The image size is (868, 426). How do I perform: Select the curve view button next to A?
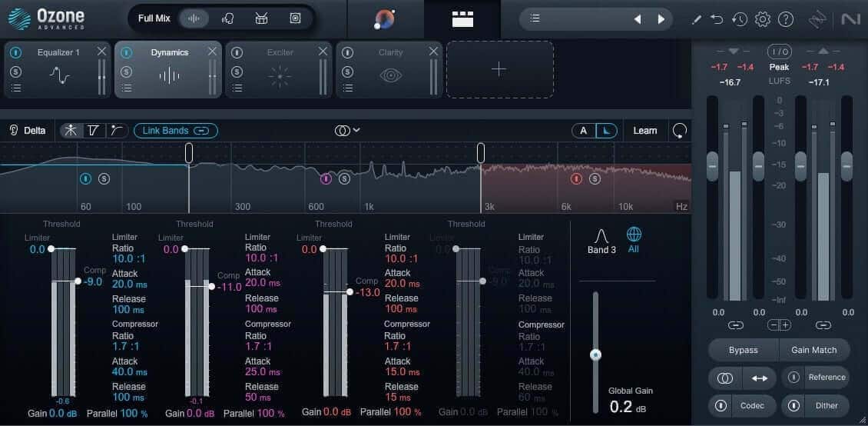606,131
